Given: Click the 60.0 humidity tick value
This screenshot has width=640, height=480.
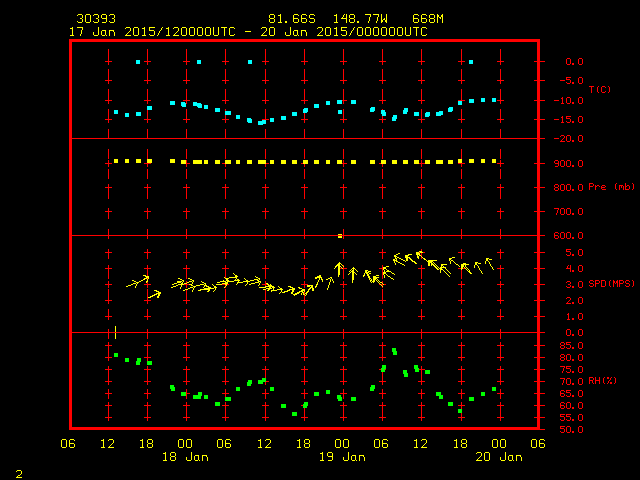Looking at the screenshot, I should [571, 406].
